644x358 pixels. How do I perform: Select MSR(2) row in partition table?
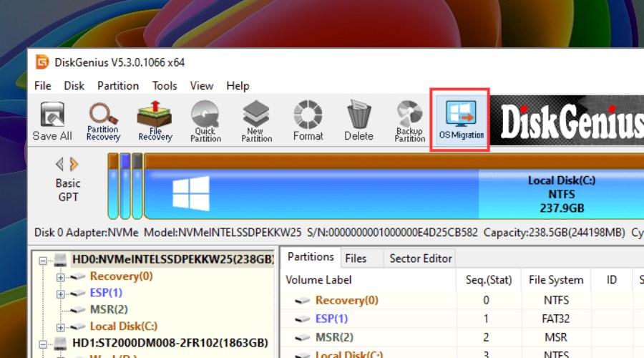point(462,337)
